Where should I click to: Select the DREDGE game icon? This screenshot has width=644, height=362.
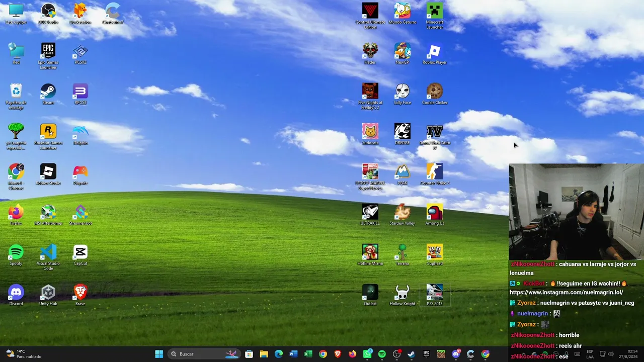click(403, 134)
